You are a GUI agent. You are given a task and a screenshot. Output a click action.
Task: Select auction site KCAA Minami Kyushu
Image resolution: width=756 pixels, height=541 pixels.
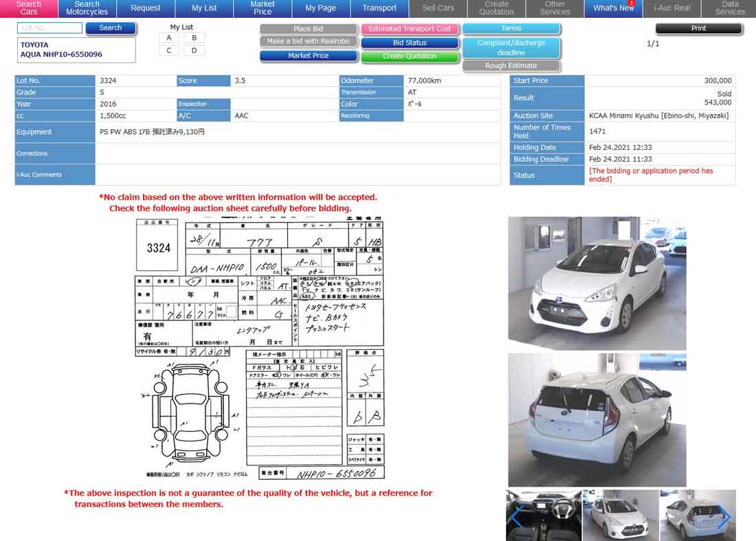pyautogui.click(x=658, y=115)
